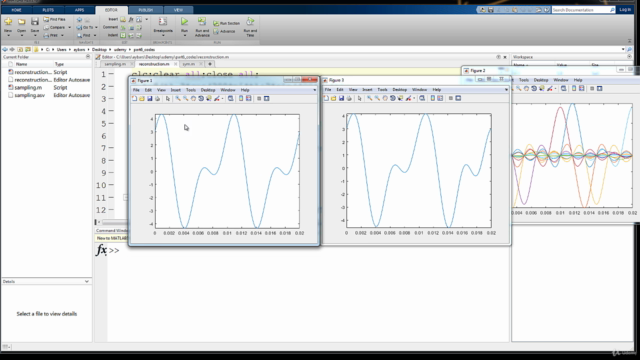Open the Save dropdown arrow under the Save icon
Image resolution: width=640 pixels, height=360 pixels.
point(35,36)
